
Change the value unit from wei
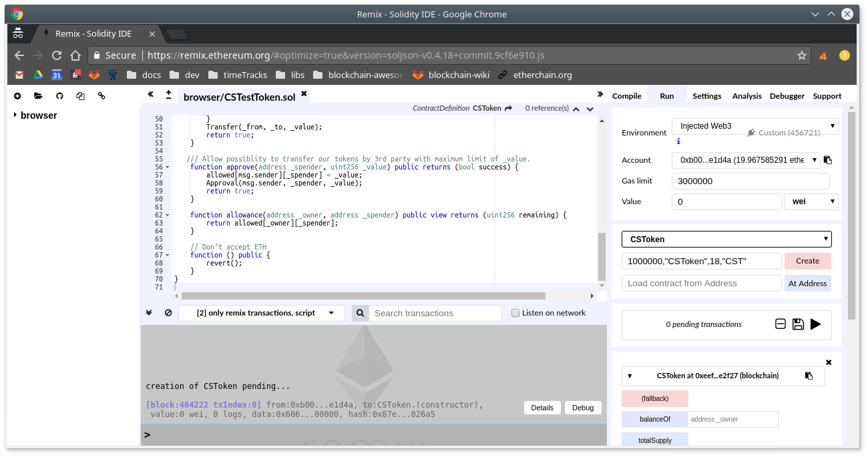[811, 201]
